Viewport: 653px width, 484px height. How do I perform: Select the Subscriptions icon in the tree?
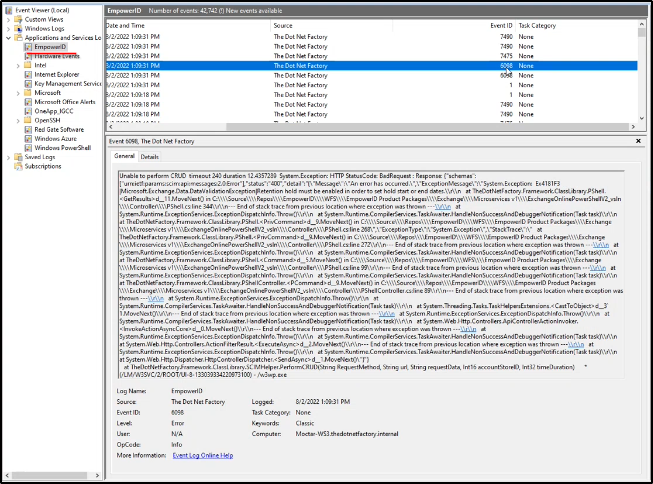(x=17, y=166)
